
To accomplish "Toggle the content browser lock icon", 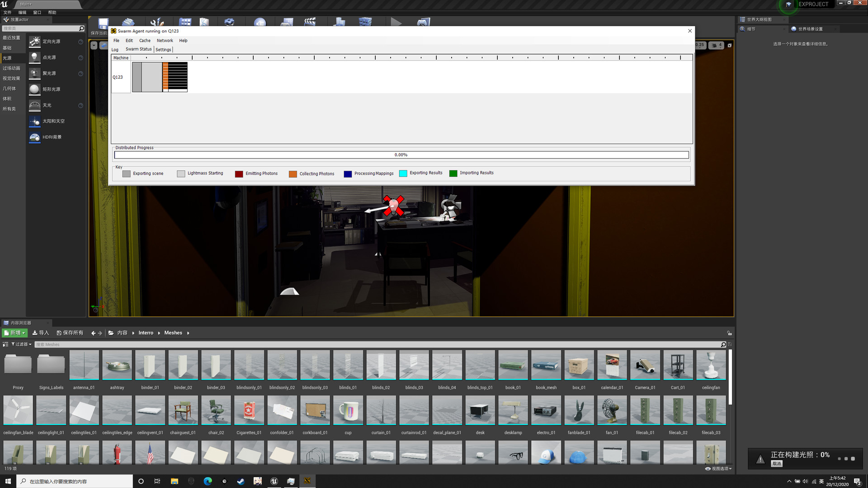I will (x=729, y=333).
